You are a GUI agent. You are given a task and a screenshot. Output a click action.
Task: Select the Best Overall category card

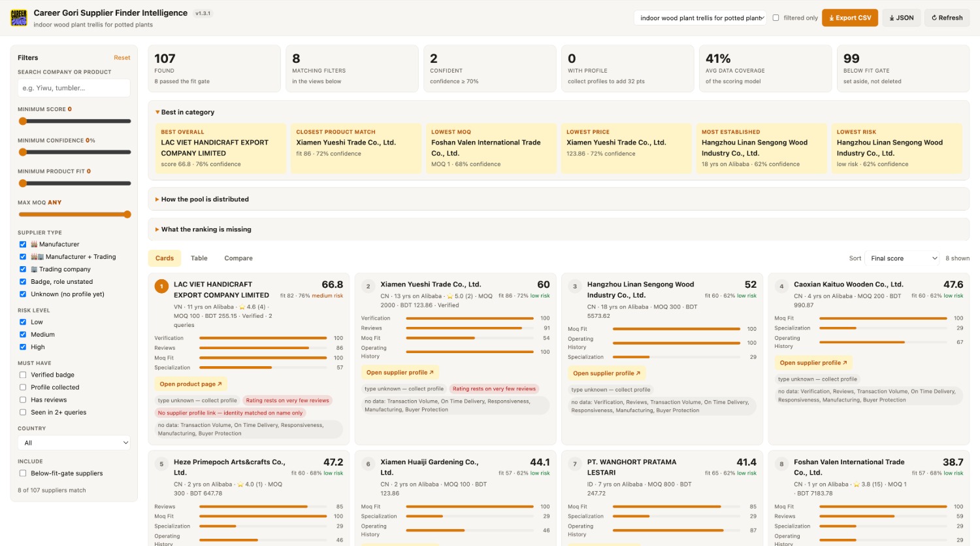pyautogui.click(x=221, y=148)
